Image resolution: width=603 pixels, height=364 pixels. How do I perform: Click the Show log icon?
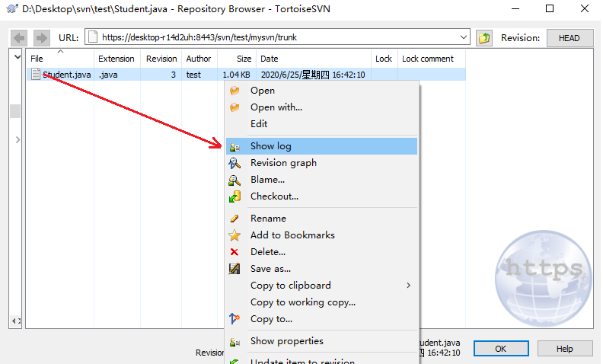click(234, 147)
